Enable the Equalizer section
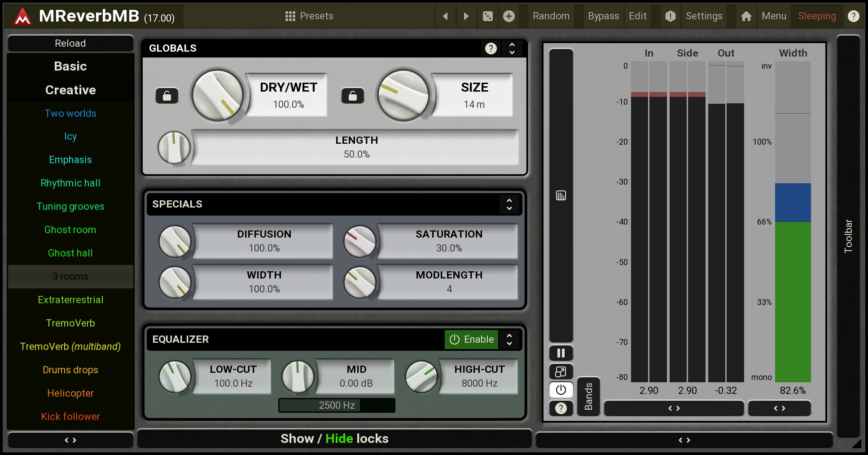Screen dimensions: 868x455 (x=471, y=340)
